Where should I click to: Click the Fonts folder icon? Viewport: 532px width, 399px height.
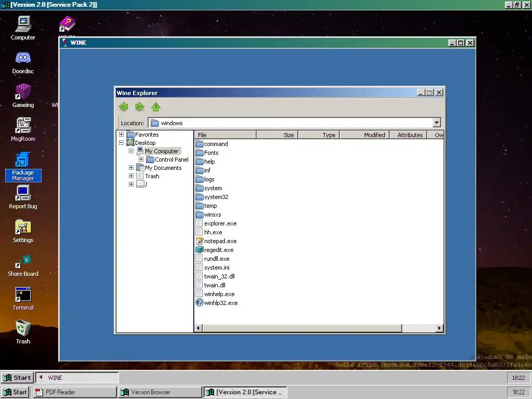pyautogui.click(x=199, y=153)
